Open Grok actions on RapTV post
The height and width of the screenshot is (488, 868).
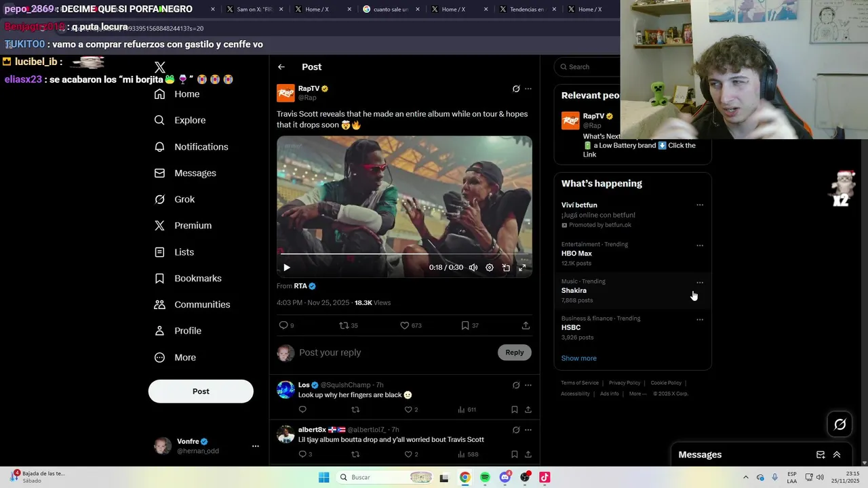(516, 89)
